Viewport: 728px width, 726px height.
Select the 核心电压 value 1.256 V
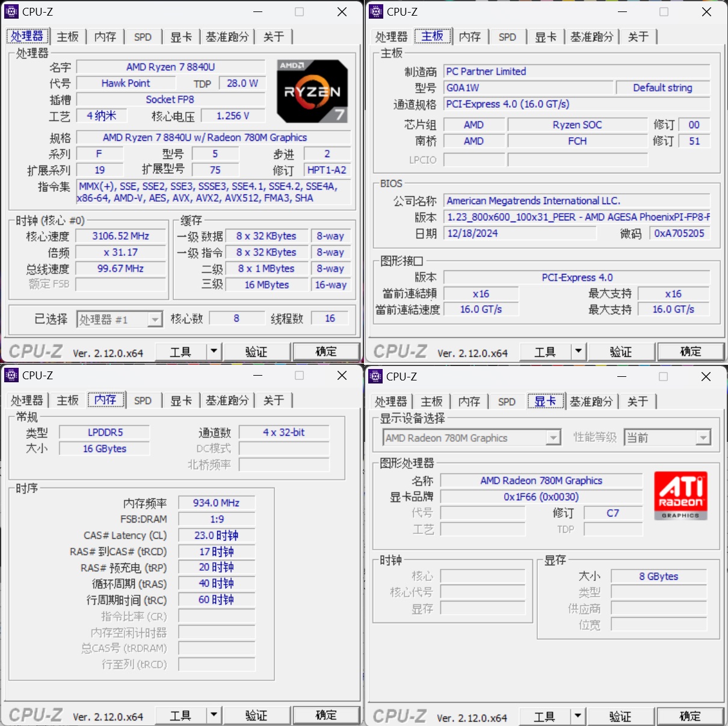click(x=233, y=116)
